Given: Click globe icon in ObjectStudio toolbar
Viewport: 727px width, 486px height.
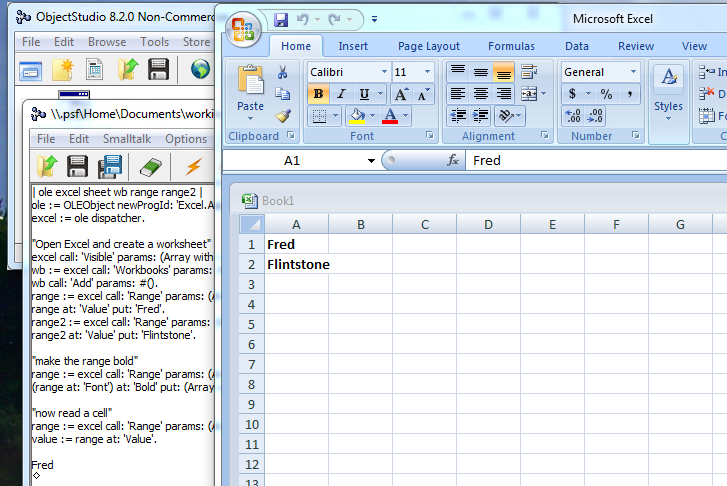Looking at the screenshot, I should pyautogui.click(x=200, y=69).
